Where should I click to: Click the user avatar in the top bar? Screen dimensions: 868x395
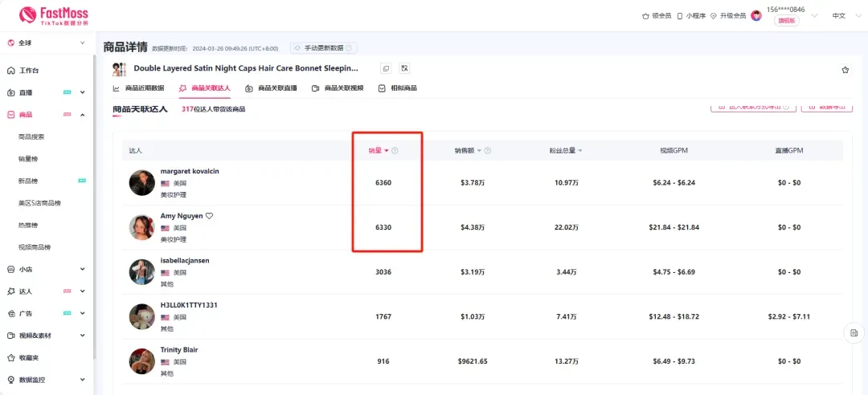click(756, 15)
